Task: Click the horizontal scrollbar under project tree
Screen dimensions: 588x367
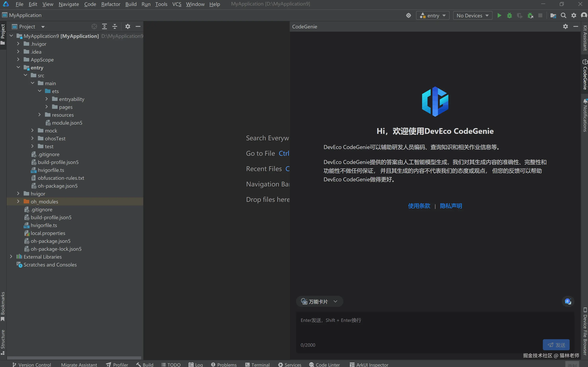Action: [74, 358]
